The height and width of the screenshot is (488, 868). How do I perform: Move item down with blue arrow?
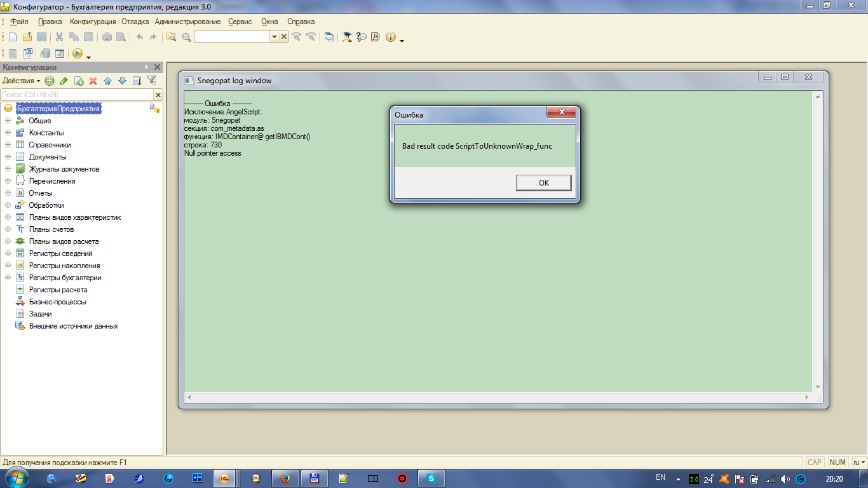point(122,81)
